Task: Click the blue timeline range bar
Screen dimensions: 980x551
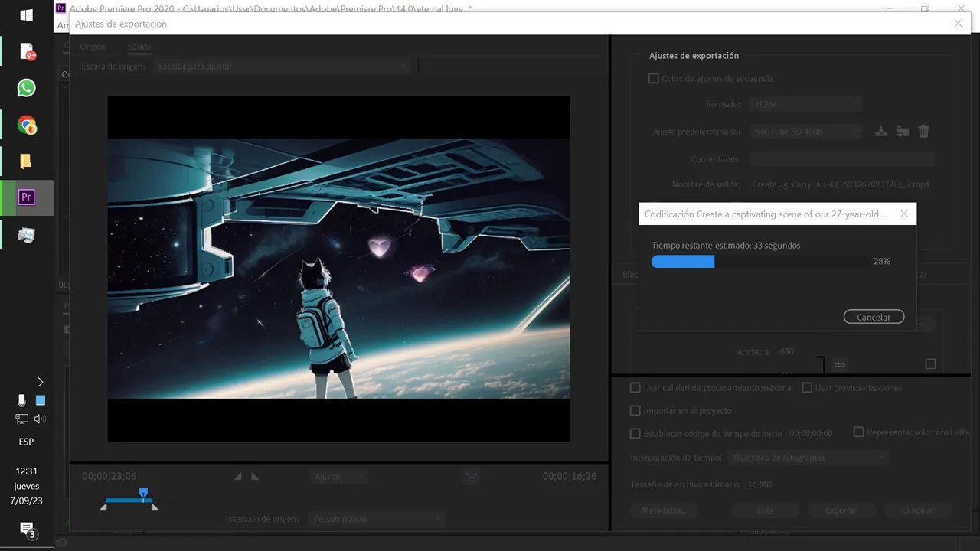Action: (x=129, y=500)
